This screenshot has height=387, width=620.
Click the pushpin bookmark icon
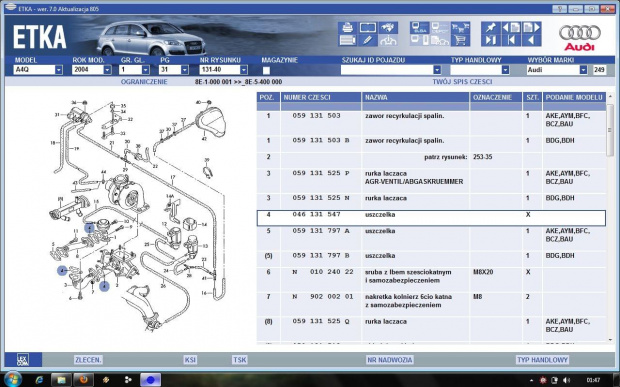tap(491, 28)
